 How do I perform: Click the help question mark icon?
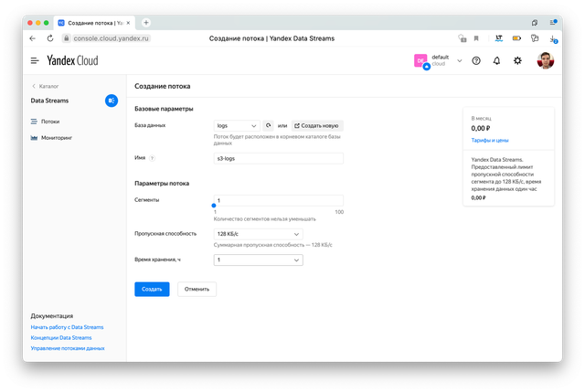475,60
